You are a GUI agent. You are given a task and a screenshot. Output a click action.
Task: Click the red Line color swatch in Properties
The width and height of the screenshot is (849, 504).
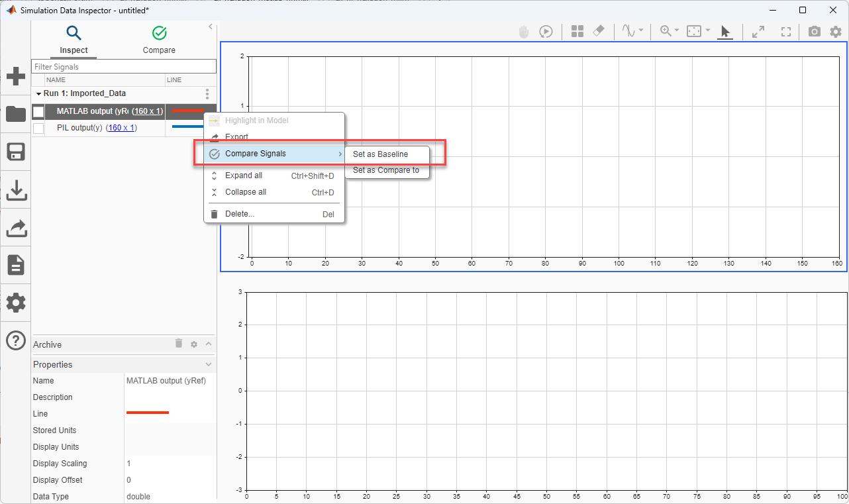click(x=148, y=413)
